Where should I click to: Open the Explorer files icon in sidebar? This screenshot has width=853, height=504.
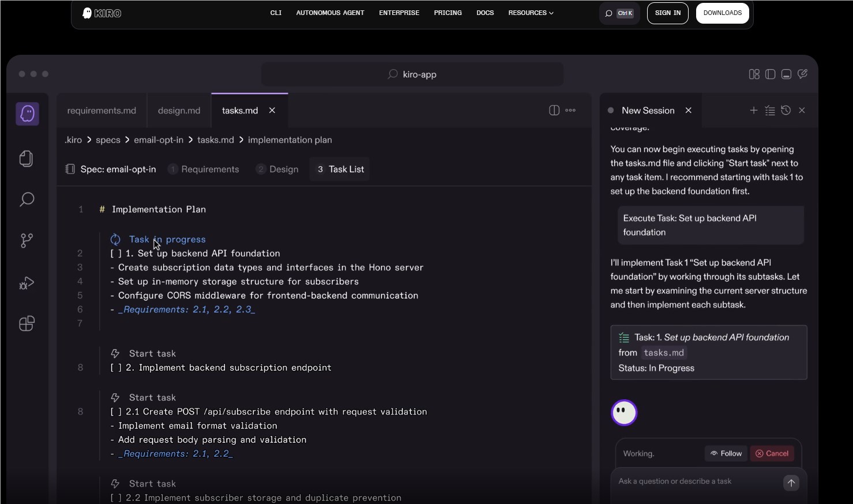click(27, 159)
